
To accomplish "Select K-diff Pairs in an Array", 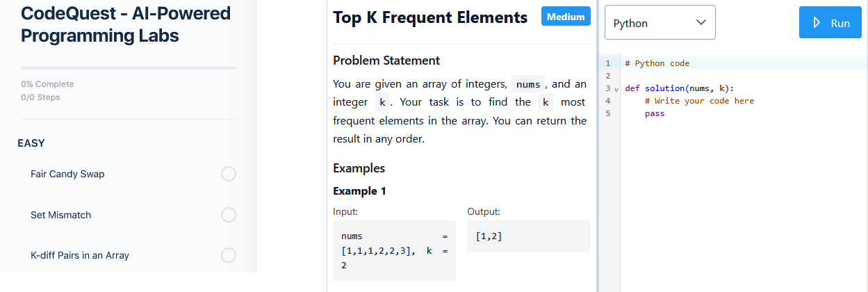I will [x=80, y=255].
